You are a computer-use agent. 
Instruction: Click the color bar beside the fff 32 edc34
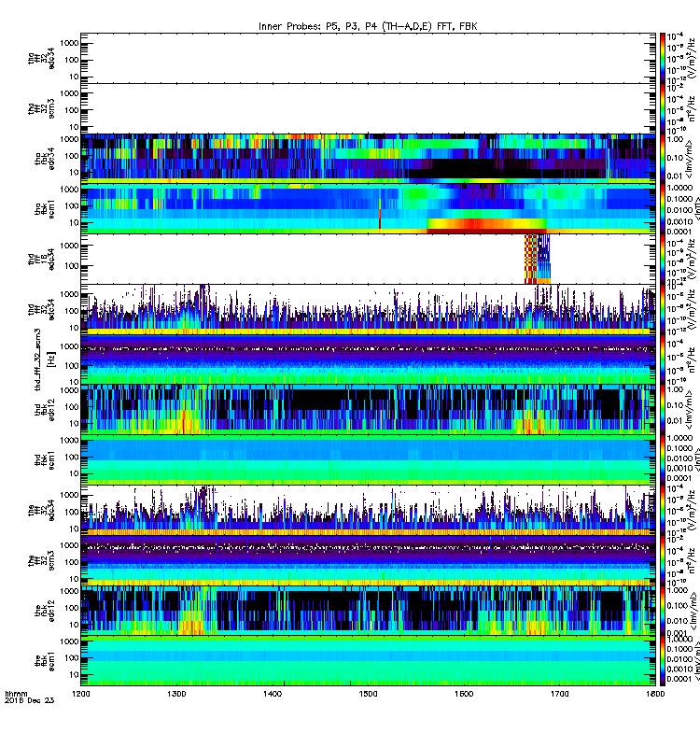[x=663, y=510]
